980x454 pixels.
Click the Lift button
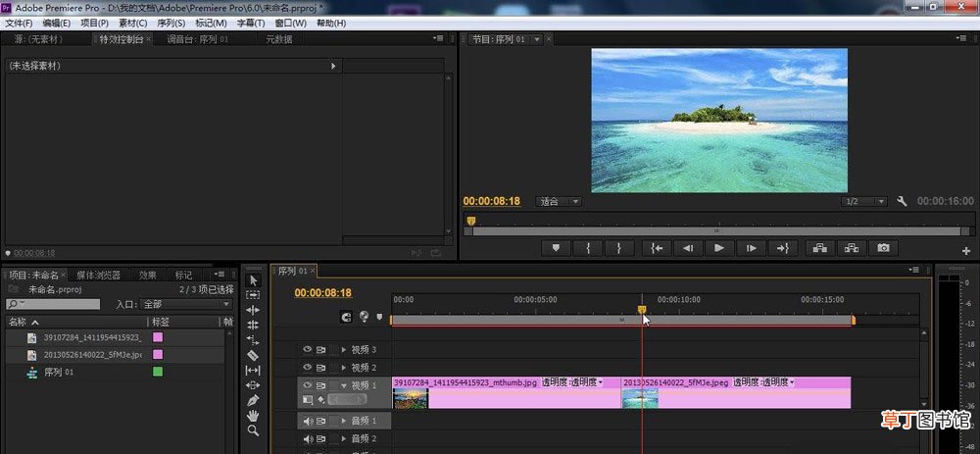coord(820,248)
